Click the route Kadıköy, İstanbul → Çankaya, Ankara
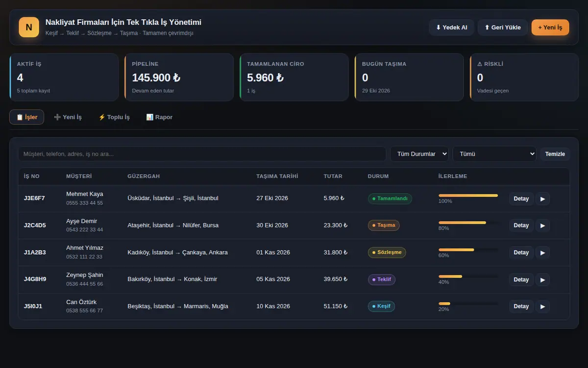 [177, 252]
